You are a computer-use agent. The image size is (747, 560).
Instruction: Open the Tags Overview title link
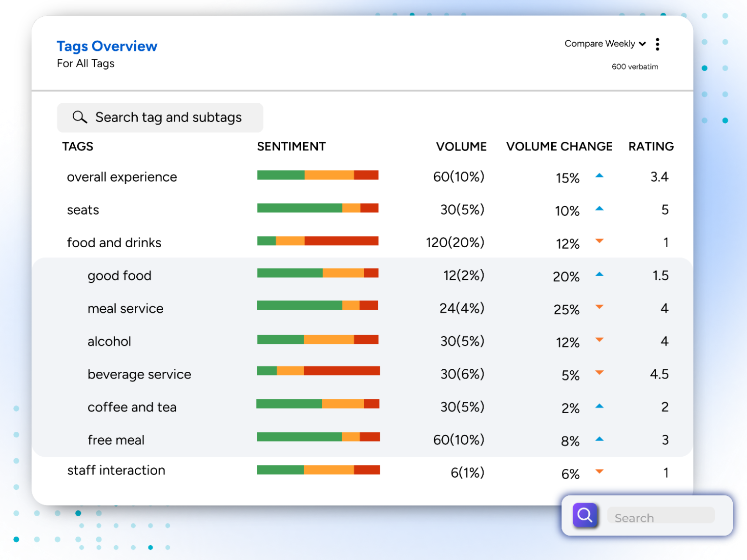[x=107, y=46]
